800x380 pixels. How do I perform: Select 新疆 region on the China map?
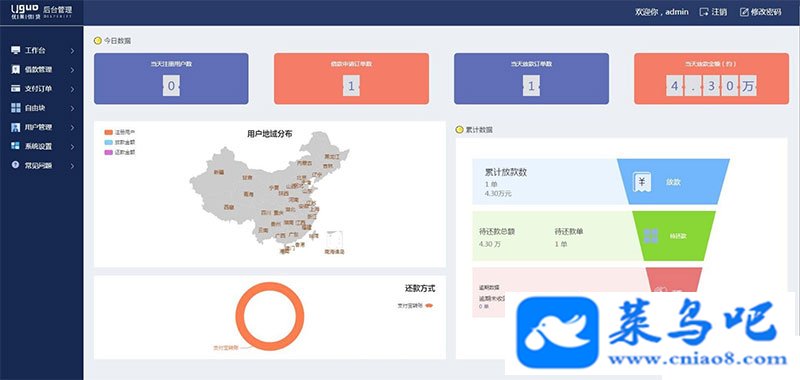[219, 172]
